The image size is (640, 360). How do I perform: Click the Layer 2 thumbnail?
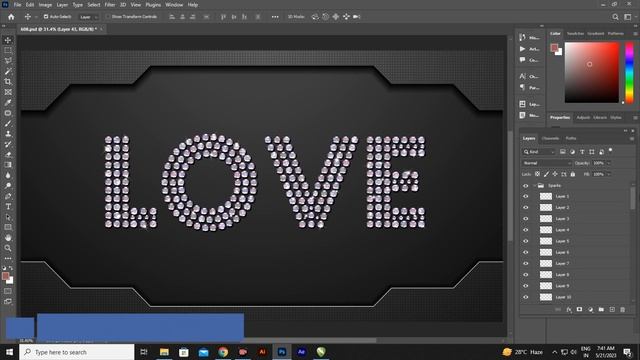click(546, 207)
